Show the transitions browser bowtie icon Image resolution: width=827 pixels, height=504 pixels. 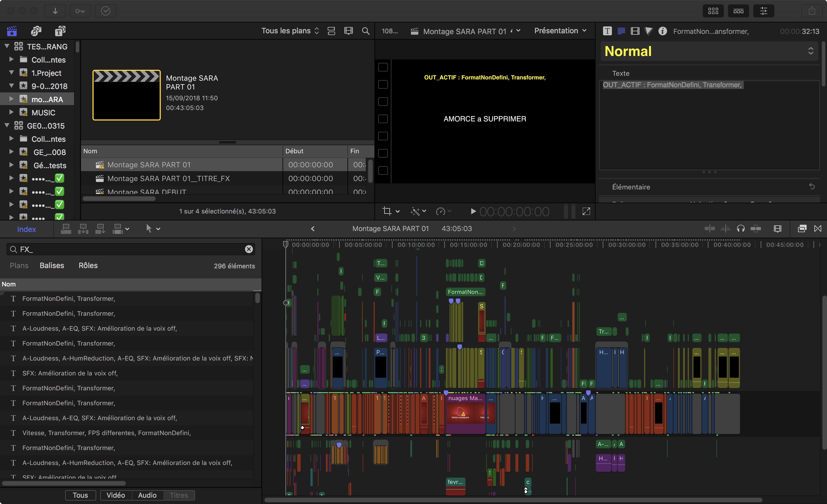[818, 229]
